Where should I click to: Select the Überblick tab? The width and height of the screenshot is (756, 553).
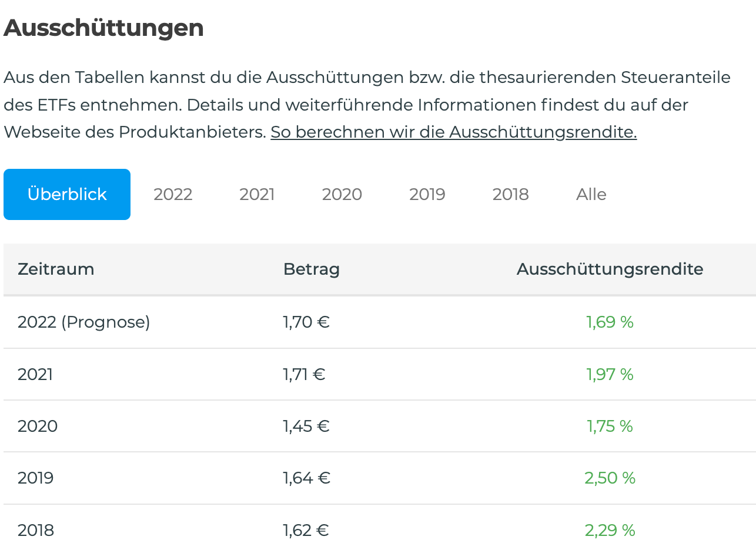pos(67,194)
